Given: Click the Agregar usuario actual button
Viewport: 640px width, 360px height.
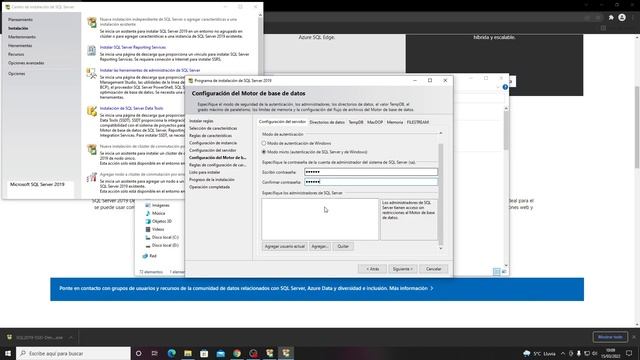Looking at the screenshot, I should coord(284,247).
